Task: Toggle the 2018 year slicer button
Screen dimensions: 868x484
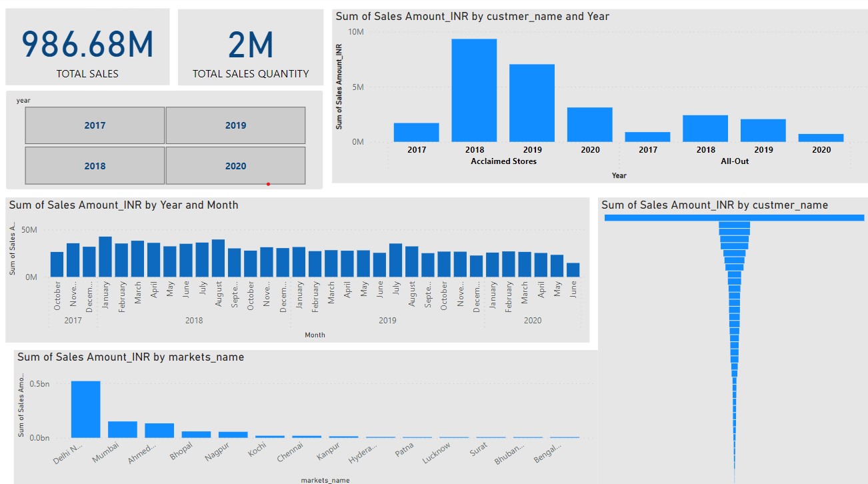Action: 95,166
